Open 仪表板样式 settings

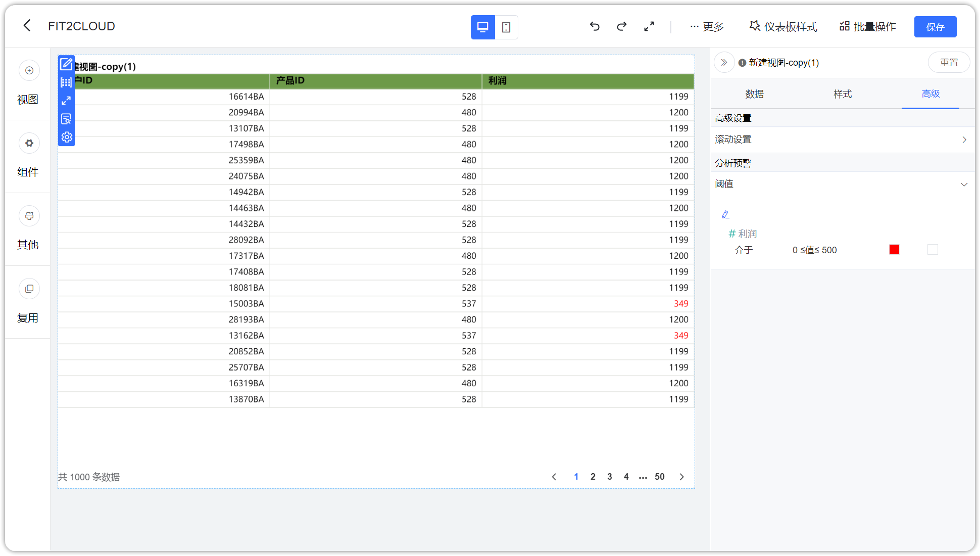pyautogui.click(x=783, y=27)
